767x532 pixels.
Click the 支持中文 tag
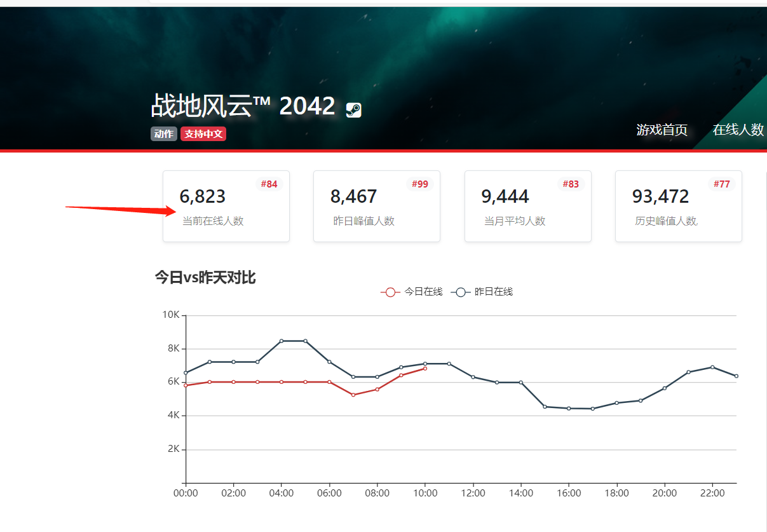click(x=203, y=134)
